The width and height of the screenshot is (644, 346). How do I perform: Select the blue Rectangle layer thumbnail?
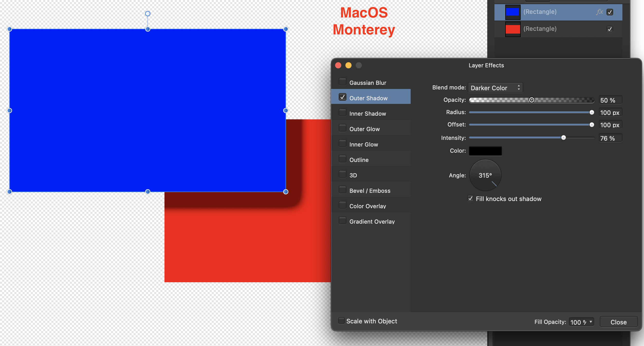click(512, 12)
